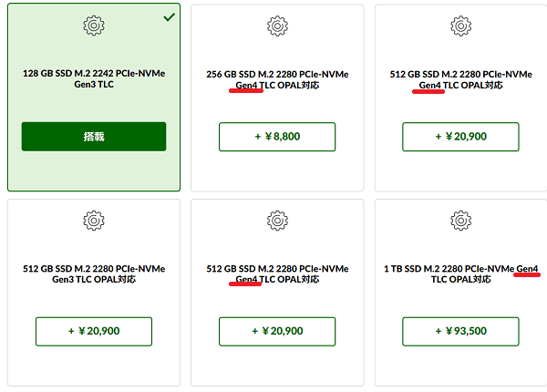This screenshot has width=547, height=392.
Task: Click the green checkmark on the selected 128 GB card
Action: tap(170, 16)
